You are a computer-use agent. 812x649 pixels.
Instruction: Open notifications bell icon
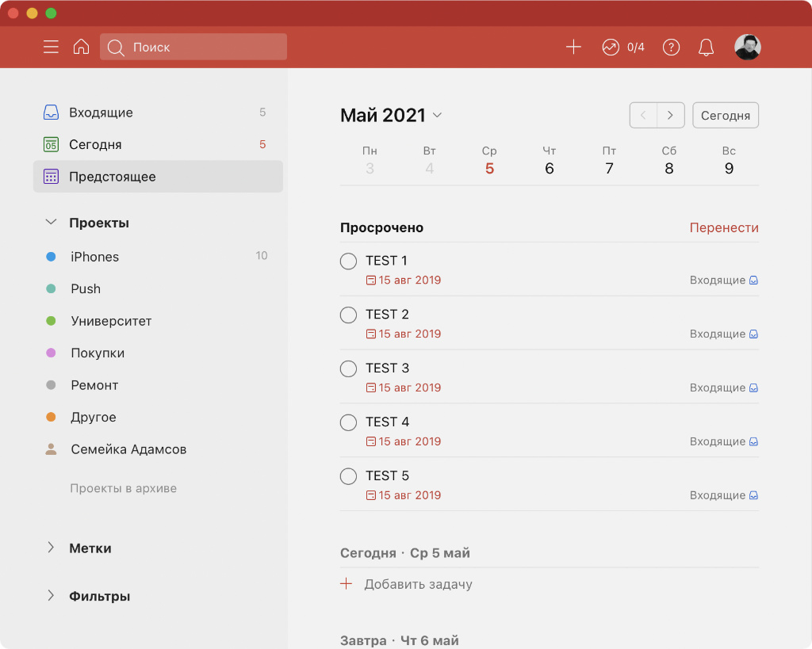706,48
